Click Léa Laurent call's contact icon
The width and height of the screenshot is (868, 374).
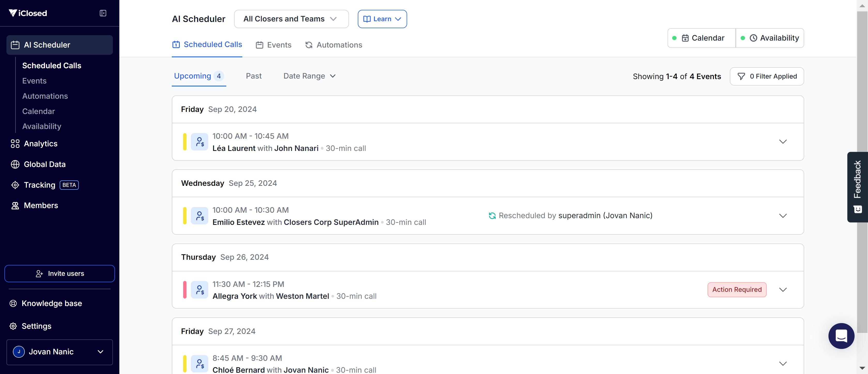click(199, 142)
